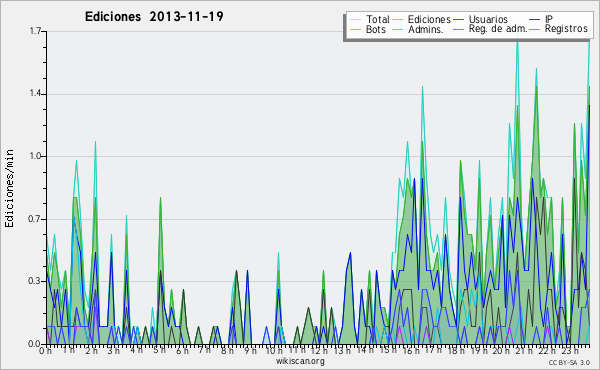Click the 1.0 y-axis value
The image size is (600, 370).
click(x=35, y=156)
